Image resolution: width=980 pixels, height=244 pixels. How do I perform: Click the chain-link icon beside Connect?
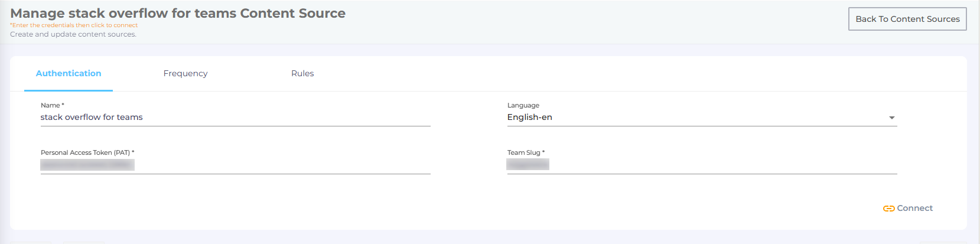pos(888,209)
